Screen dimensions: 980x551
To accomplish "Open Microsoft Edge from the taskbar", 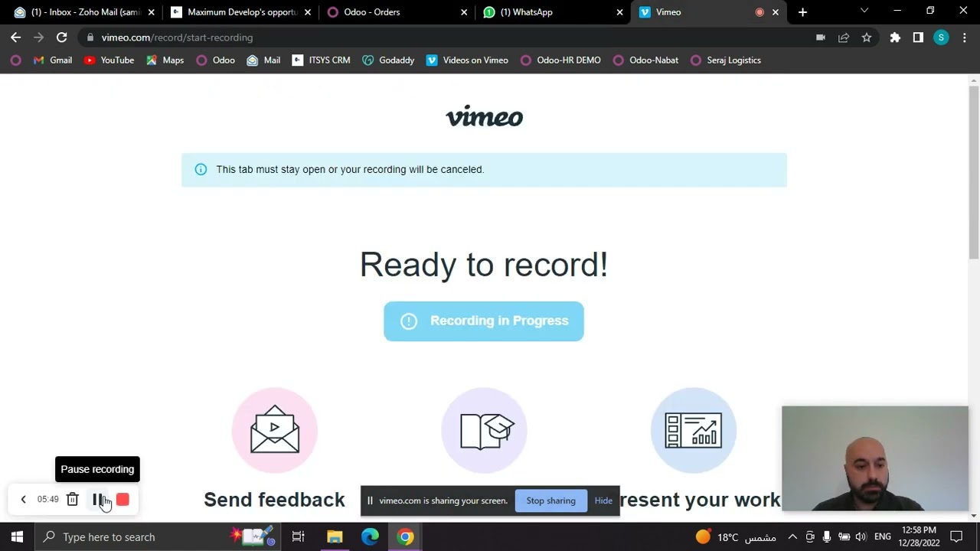I will coord(370,537).
